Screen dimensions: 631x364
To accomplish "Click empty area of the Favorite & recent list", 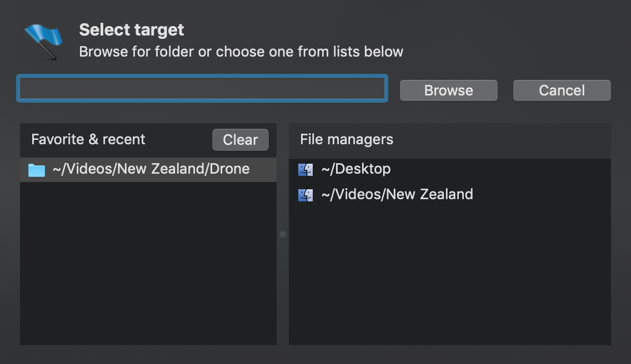I will point(148,266).
